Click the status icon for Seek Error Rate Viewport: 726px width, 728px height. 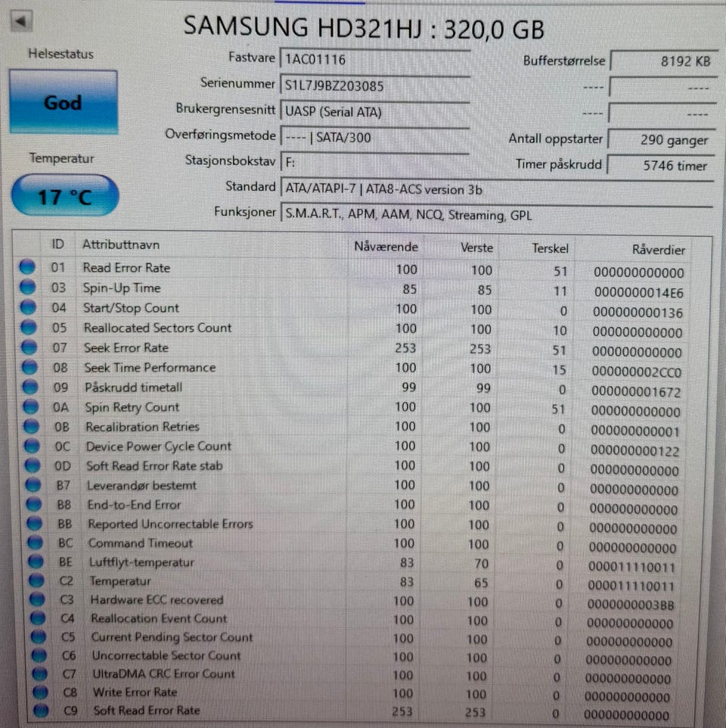[29, 347]
